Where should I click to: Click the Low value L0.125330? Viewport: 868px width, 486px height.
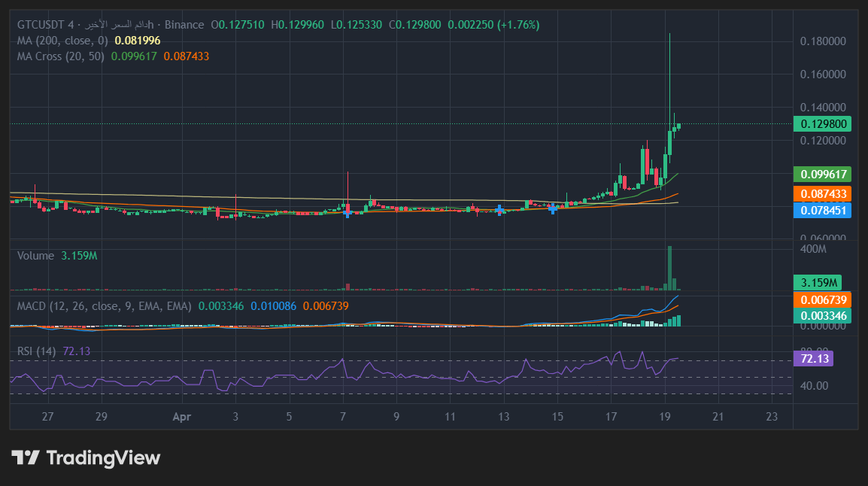coord(356,25)
